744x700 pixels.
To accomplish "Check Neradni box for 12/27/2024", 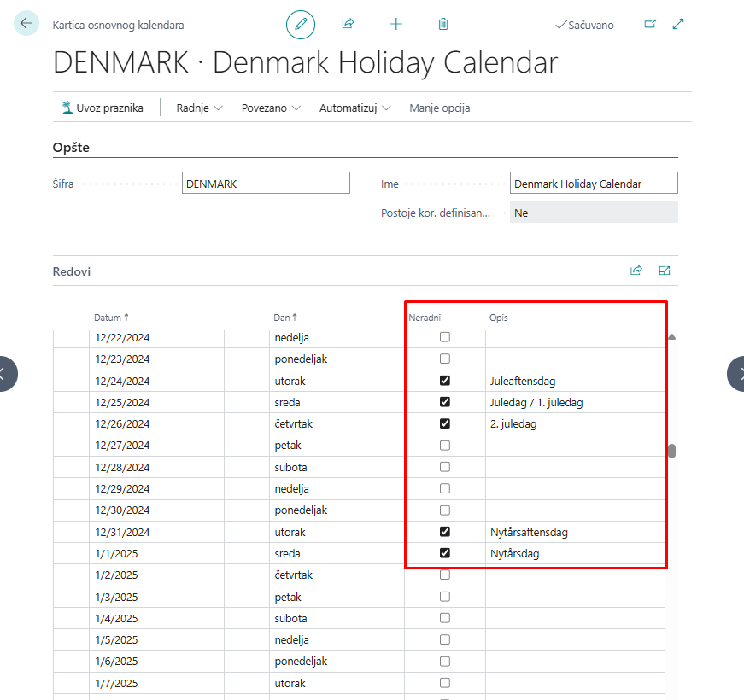I will click(444, 446).
